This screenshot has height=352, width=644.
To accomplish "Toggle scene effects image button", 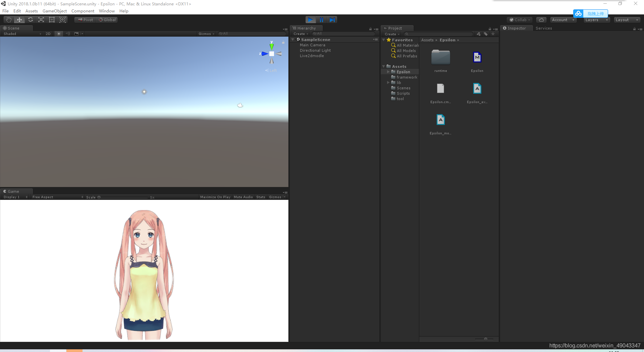I will coord(76,34).
